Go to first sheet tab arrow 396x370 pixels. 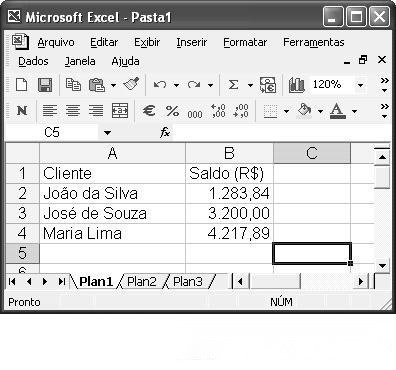pyautogui.click(x=12, y=282)
